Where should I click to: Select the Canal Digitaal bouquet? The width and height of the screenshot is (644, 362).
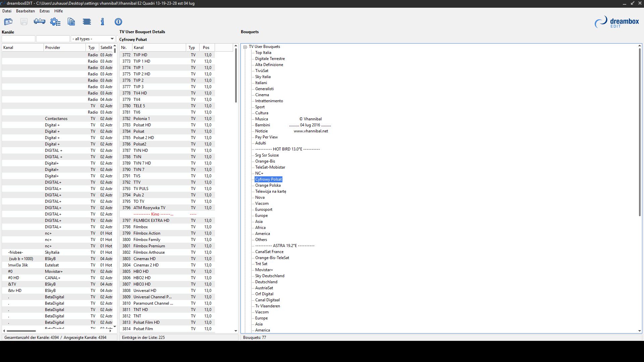(267, 300)
